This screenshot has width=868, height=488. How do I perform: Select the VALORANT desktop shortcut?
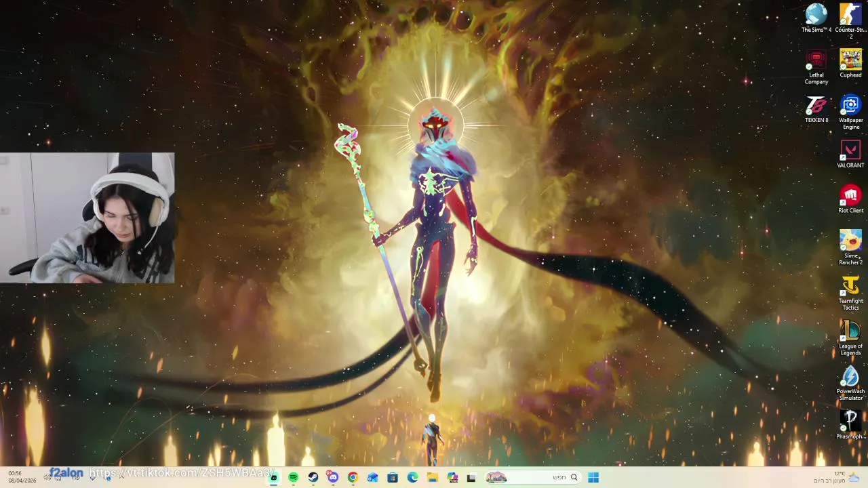(850, 154)
